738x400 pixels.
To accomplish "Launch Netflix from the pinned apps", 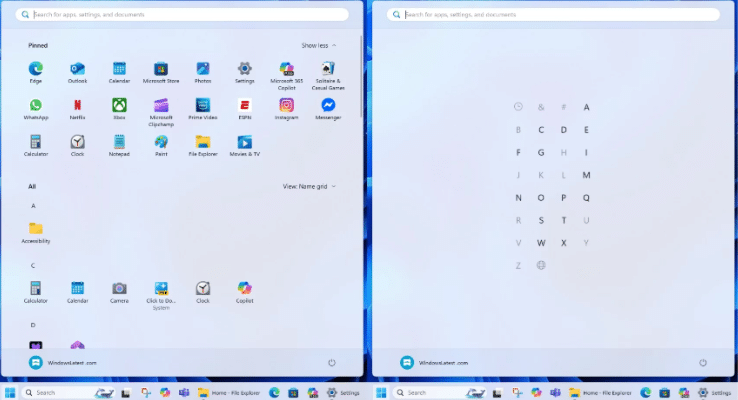I will point(78,109).
